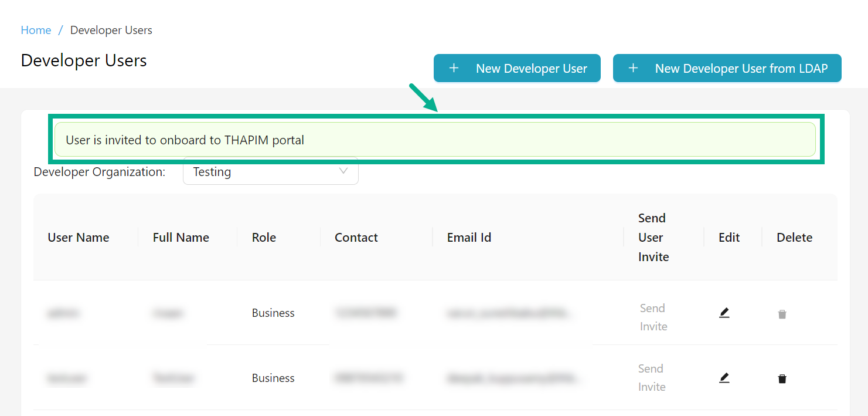Screen dimensions: 868x416
Task: Click the user invited success message banner
Action: point(434,140)
